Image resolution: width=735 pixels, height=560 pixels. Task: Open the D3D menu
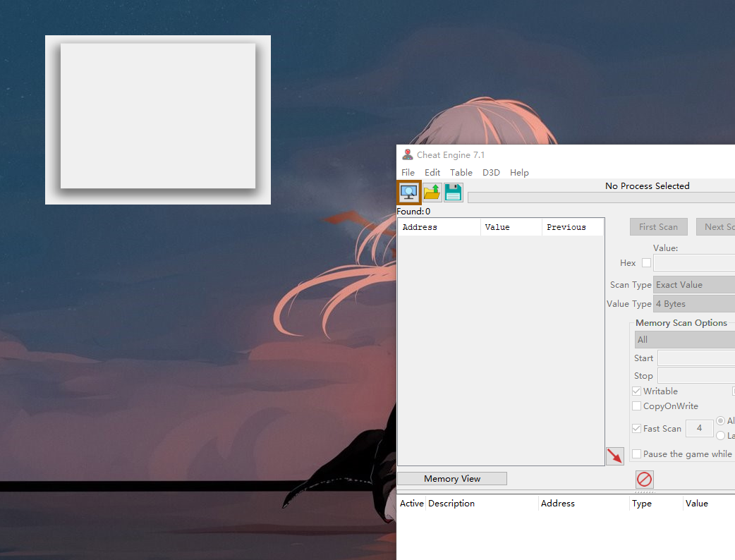tap(491, 173)
